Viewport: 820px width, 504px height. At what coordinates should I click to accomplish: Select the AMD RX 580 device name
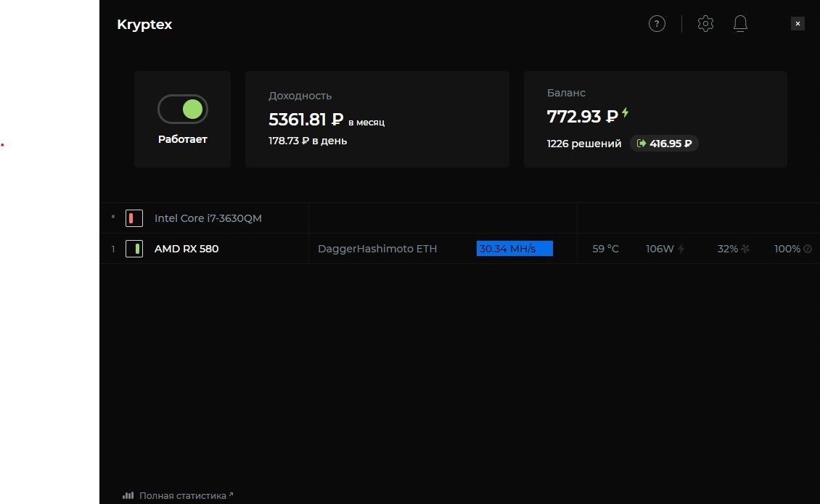186,249
